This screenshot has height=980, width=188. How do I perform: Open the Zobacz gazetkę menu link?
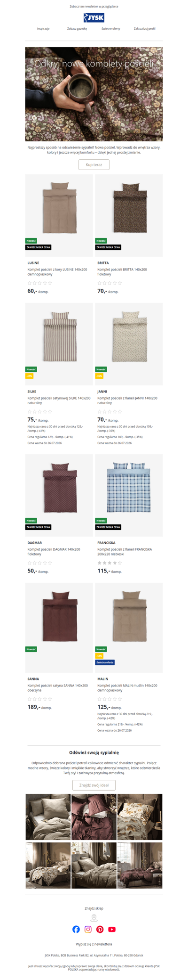click(77, 29)
